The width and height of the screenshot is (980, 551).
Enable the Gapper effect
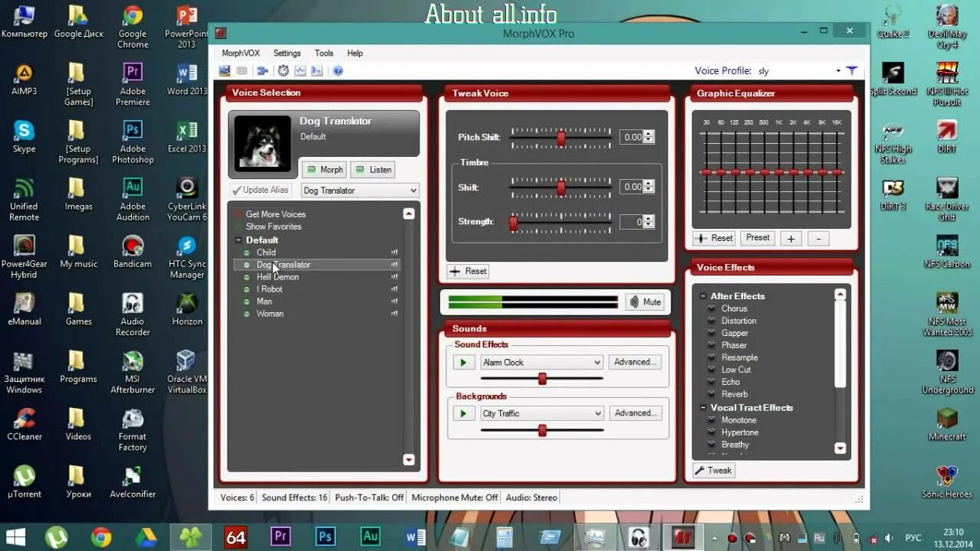coord(734,333)
